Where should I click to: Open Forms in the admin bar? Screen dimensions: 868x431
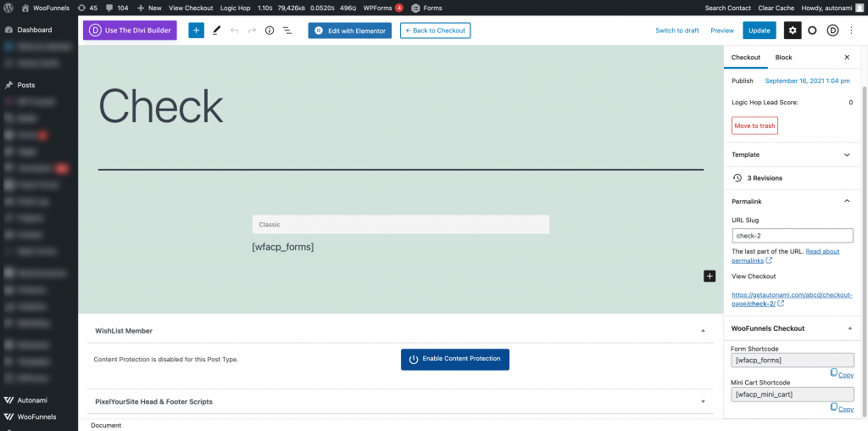coord(427,8)
